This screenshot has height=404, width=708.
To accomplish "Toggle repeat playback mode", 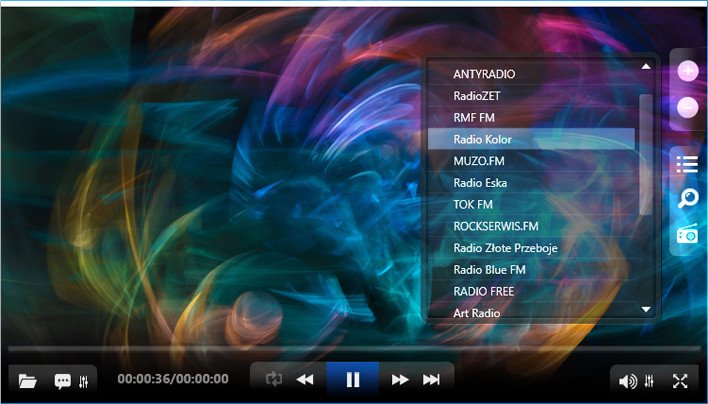I will tap(274, 379).
